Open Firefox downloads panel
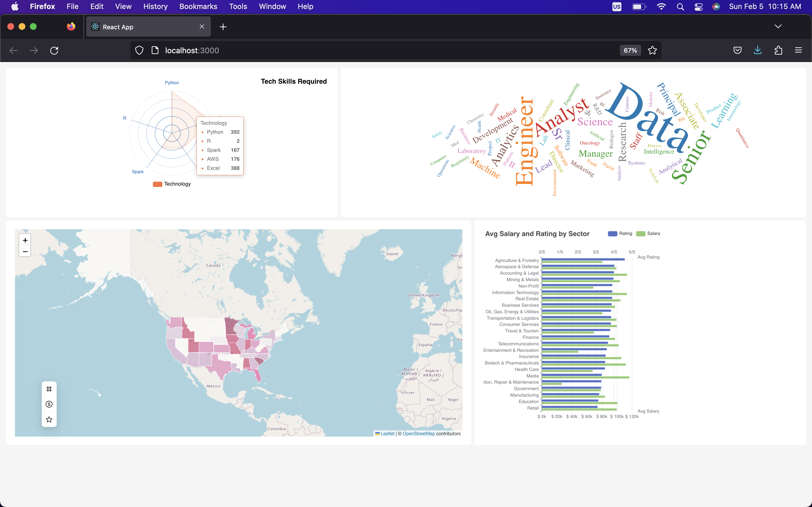The width and height of the screenshot is (812, 507). [758, 50]
